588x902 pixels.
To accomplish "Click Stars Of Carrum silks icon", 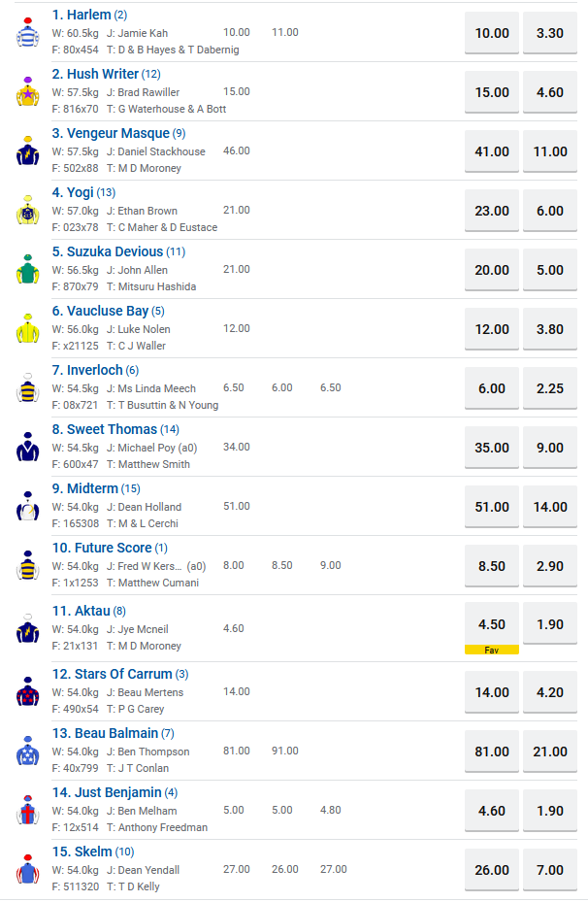I will [x=26, y=692].
